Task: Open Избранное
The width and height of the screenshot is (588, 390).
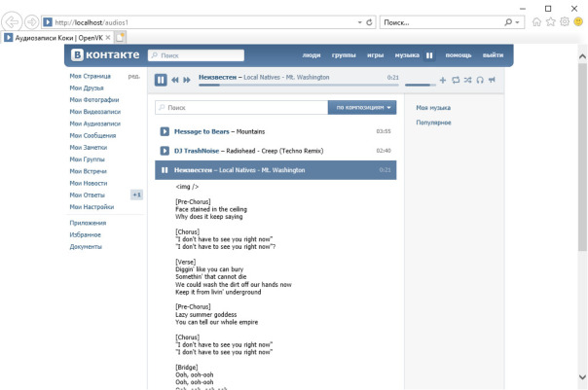Action: coord(85,235)
